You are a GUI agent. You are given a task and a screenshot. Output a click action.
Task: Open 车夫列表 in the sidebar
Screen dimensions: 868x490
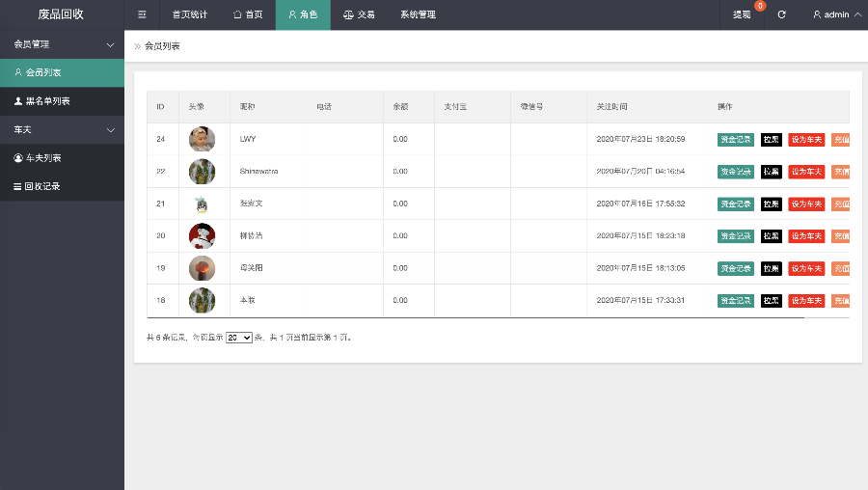pos(37,158)
